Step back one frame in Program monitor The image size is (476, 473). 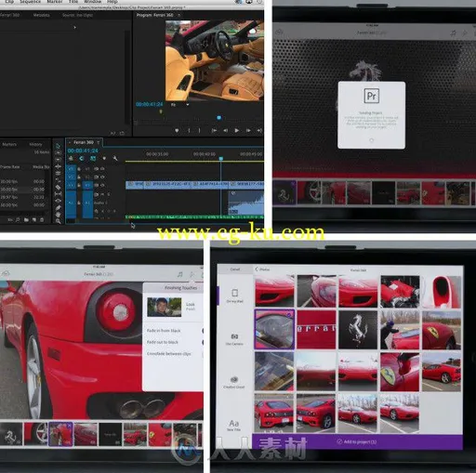[x=226, y=130]
